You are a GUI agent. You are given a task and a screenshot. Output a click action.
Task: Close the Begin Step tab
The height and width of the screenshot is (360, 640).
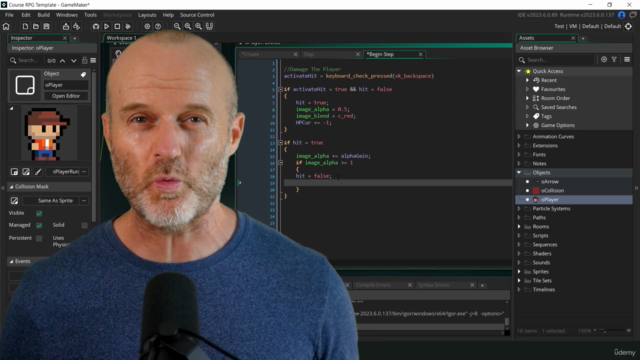coord(420,54)
